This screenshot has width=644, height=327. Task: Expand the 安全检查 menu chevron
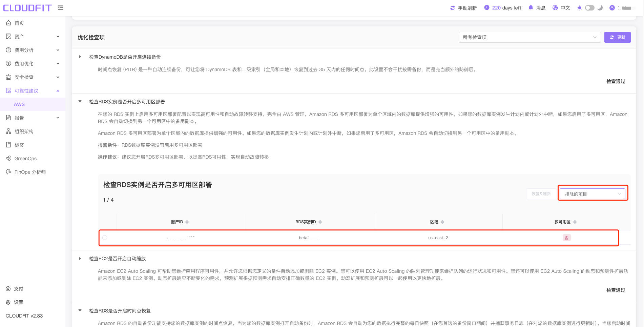click(58, 77)
